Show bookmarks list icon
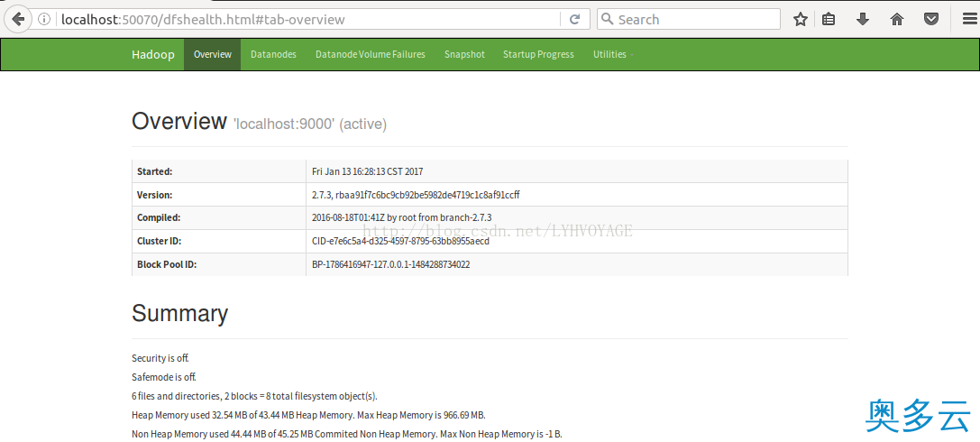Viewport: 980px width, 442px height. (829, 19)
